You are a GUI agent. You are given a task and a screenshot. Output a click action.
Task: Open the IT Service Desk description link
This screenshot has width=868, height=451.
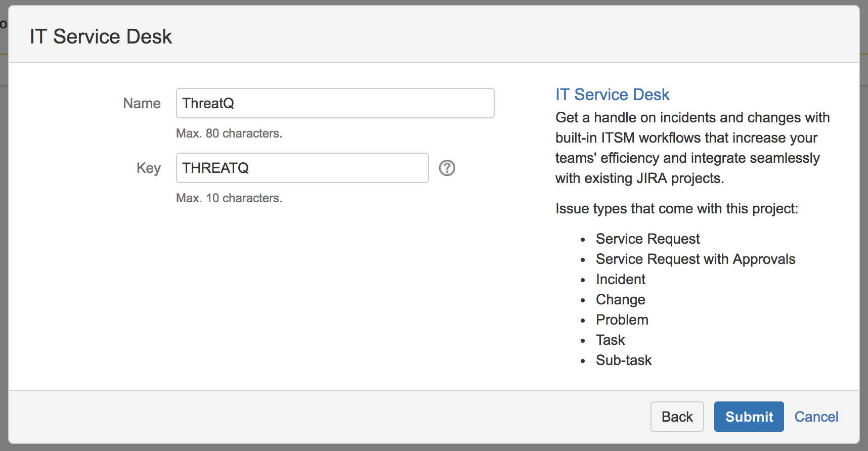coord(612,95)
